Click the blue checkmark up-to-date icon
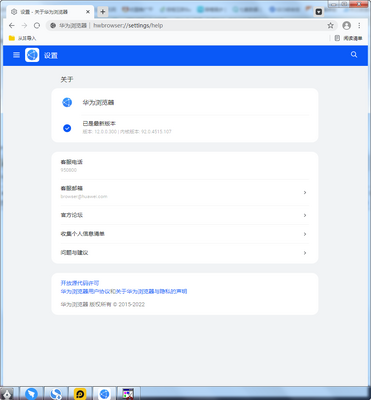371x400 pixels. click(x=67, y=128)
